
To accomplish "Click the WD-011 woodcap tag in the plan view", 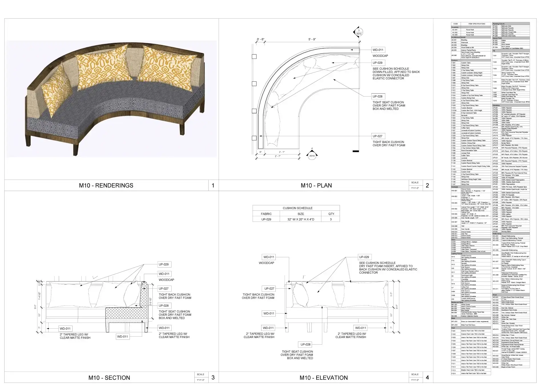I will 378,50.
